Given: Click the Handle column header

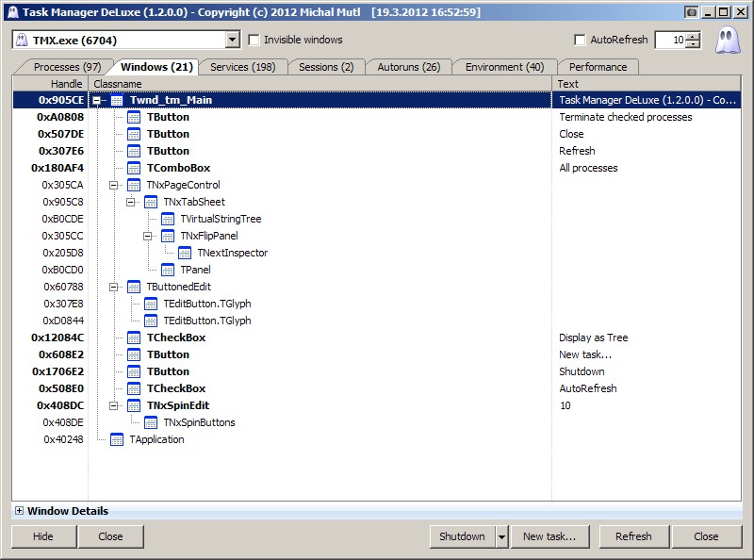Looking at the screenshot, I should pyautogui.click(x=50, y=84).
